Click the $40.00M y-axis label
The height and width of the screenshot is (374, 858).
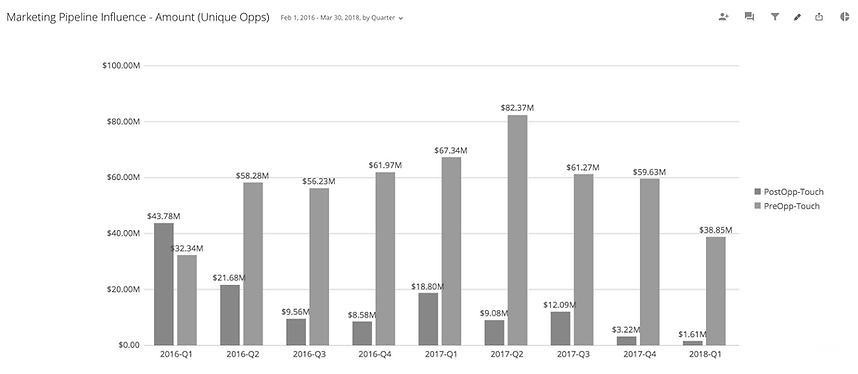click(123, 233)
